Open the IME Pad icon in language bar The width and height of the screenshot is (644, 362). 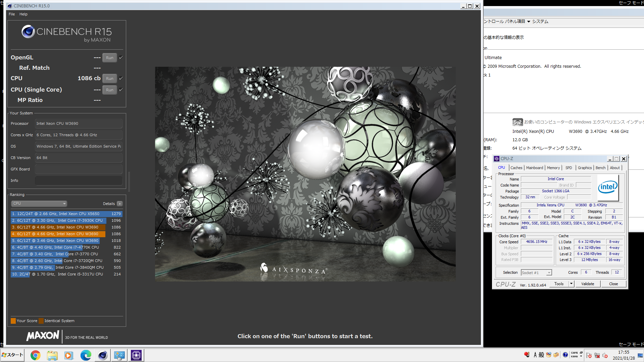(x=549, y=355)
